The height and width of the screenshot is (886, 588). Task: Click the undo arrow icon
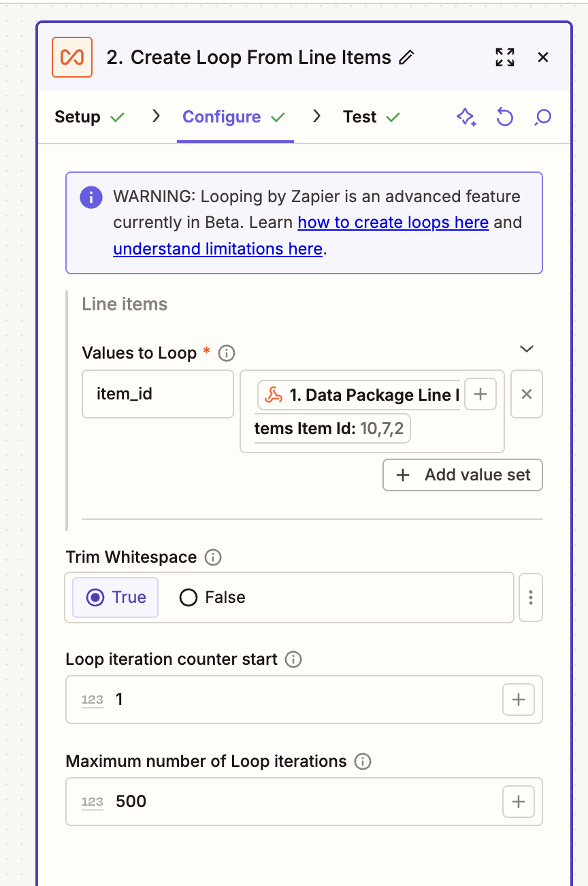(x=504, y=117)
